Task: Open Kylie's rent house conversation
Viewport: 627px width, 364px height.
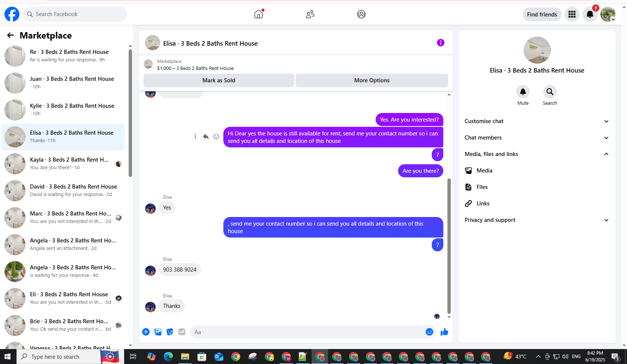Action: (63, 110)
